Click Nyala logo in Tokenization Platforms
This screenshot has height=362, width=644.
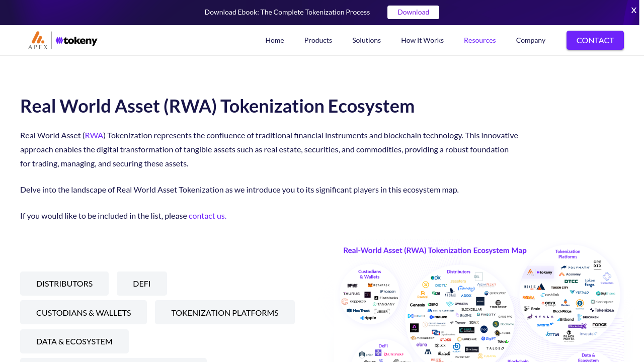(x=540, y=317)
